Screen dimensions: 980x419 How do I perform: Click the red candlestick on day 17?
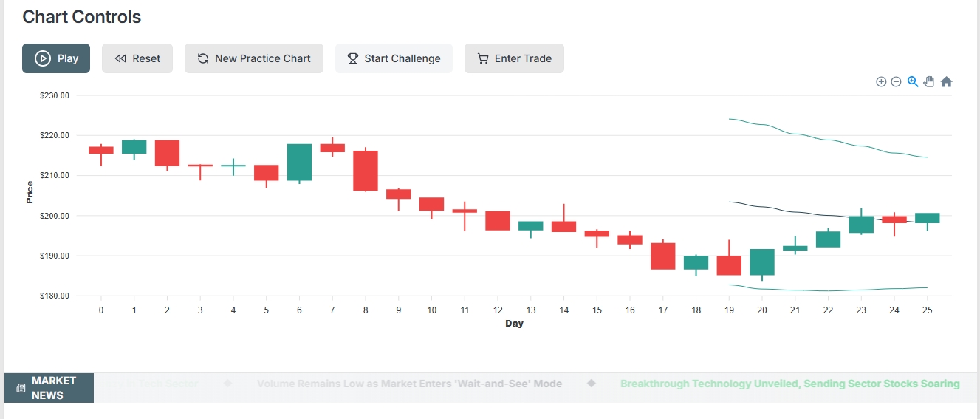(663, 256)
